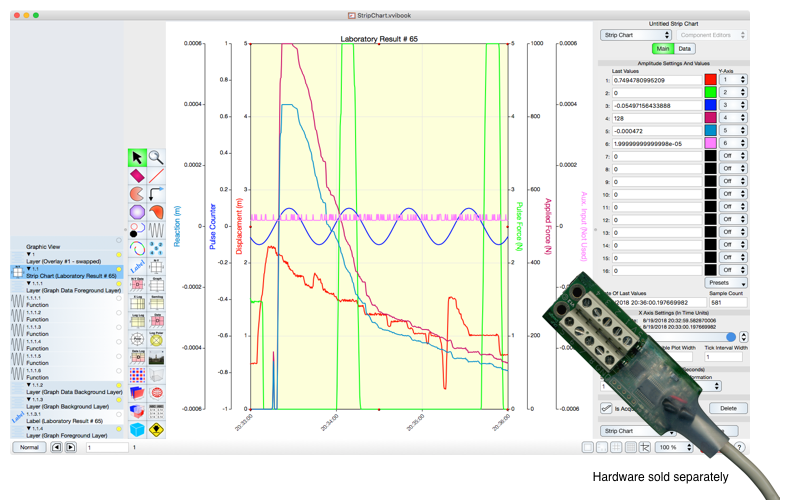
Task: Select the pie wedge shape tool
Action: click(137, 194)
